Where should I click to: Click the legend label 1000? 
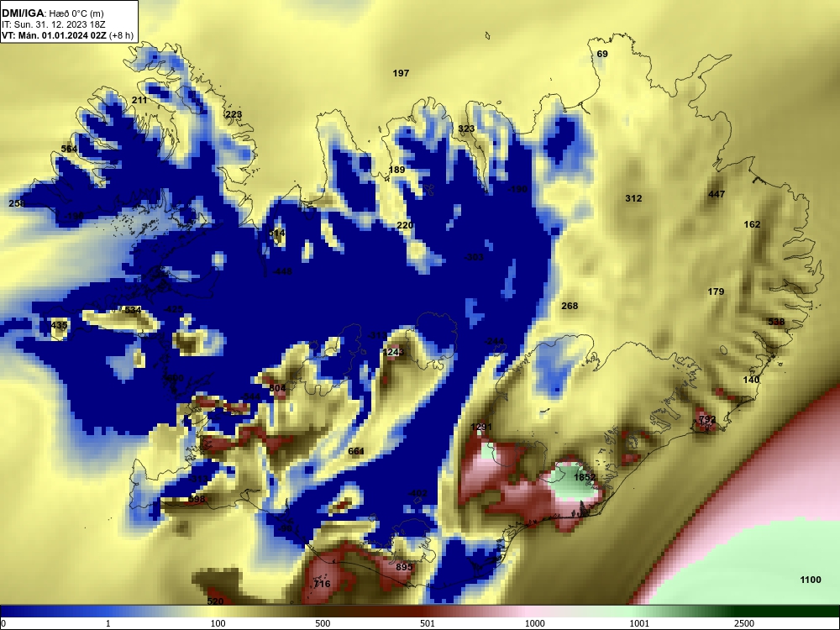pos(534,623)
